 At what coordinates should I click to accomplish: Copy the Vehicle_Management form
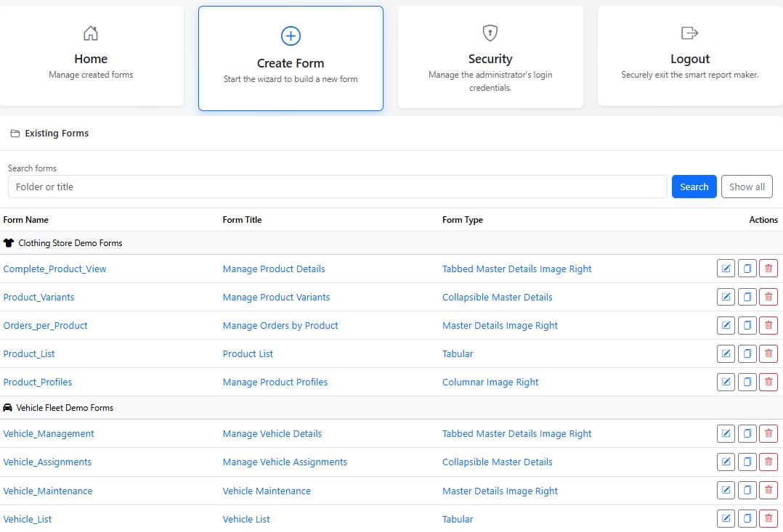coord(747,434)
